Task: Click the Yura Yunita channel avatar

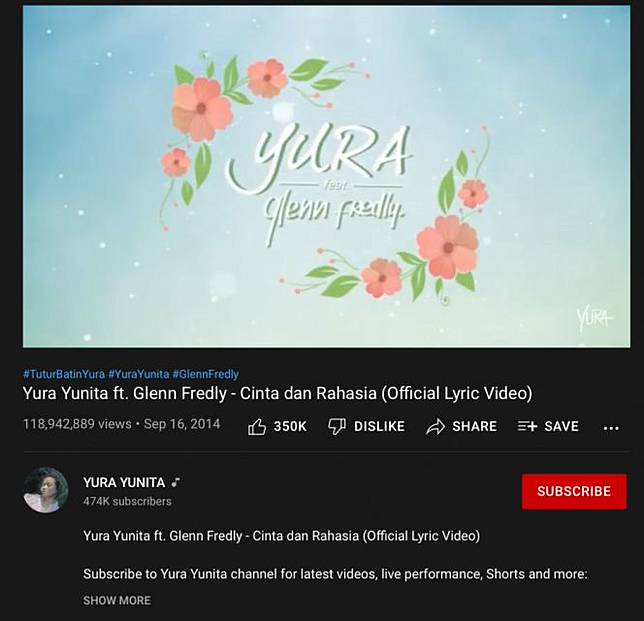Action: 46,490
